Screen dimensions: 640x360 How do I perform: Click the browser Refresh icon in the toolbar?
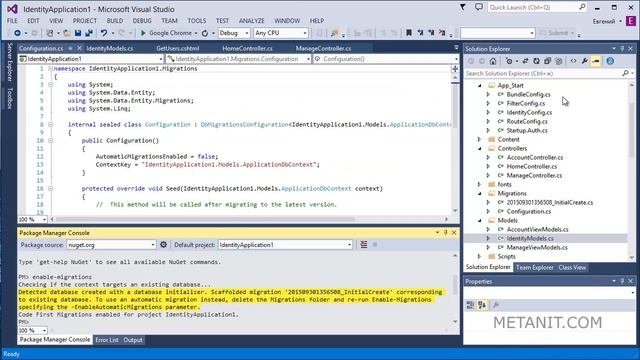pos(205,33)
